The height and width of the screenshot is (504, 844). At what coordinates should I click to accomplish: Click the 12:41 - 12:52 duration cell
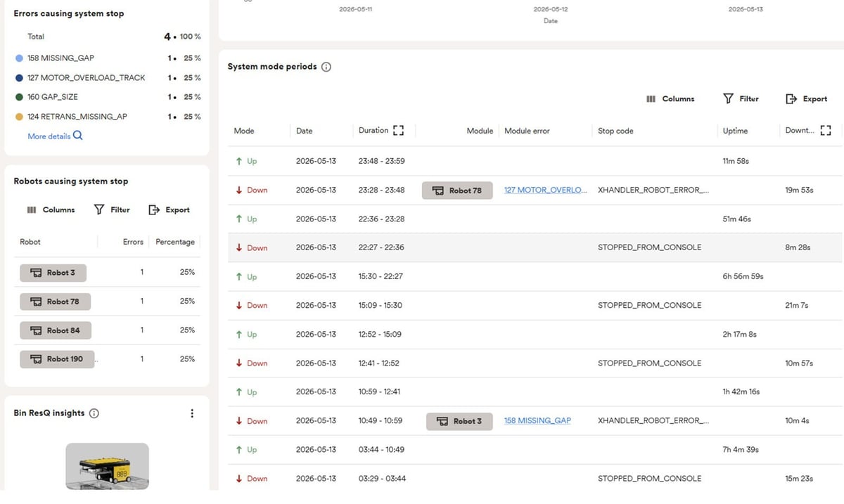click(x=379, y=363)
